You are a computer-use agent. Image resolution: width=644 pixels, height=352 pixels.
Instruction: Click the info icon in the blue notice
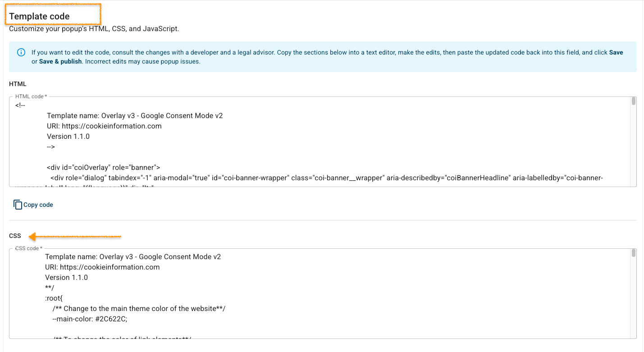[x=21, y=52]
